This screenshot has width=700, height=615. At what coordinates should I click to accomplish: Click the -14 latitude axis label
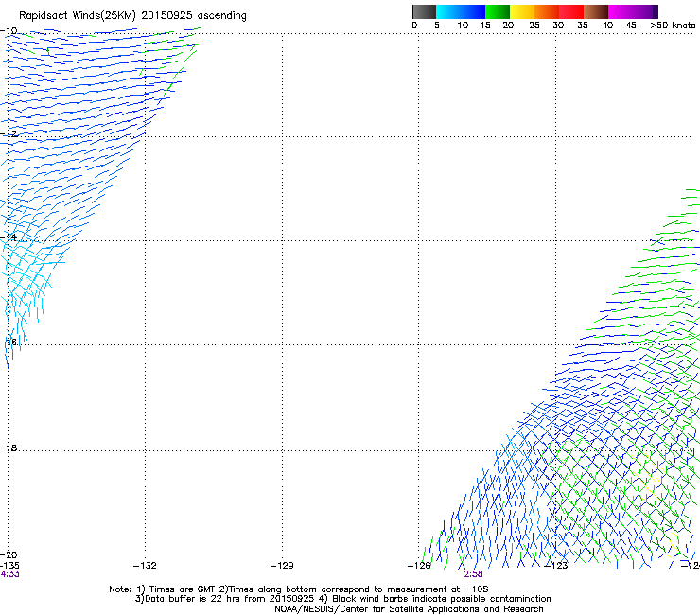(x=9, y=237)
